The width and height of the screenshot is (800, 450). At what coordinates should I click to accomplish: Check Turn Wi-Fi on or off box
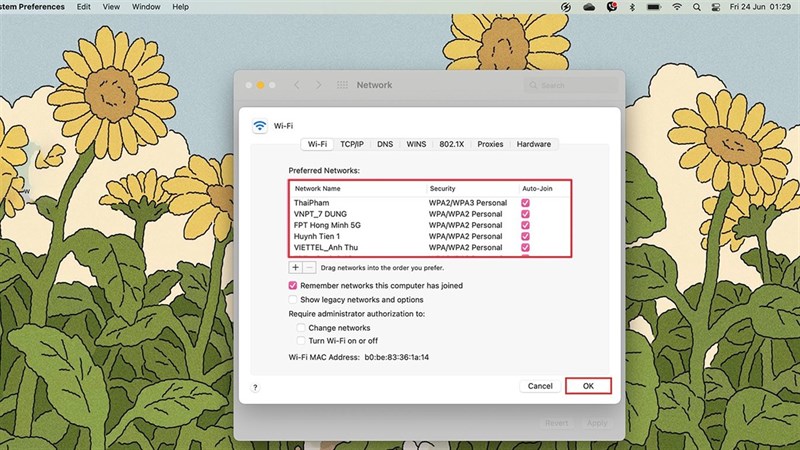(301, 341)
